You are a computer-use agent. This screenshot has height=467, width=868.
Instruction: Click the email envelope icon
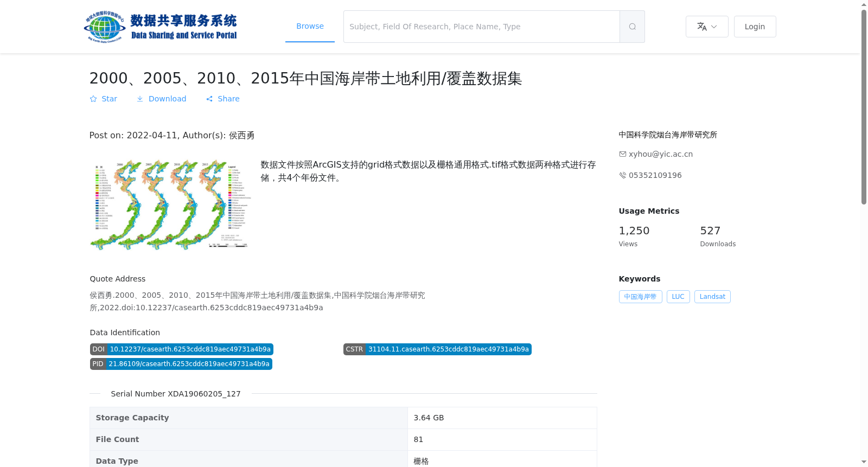[x=623, y=154]
